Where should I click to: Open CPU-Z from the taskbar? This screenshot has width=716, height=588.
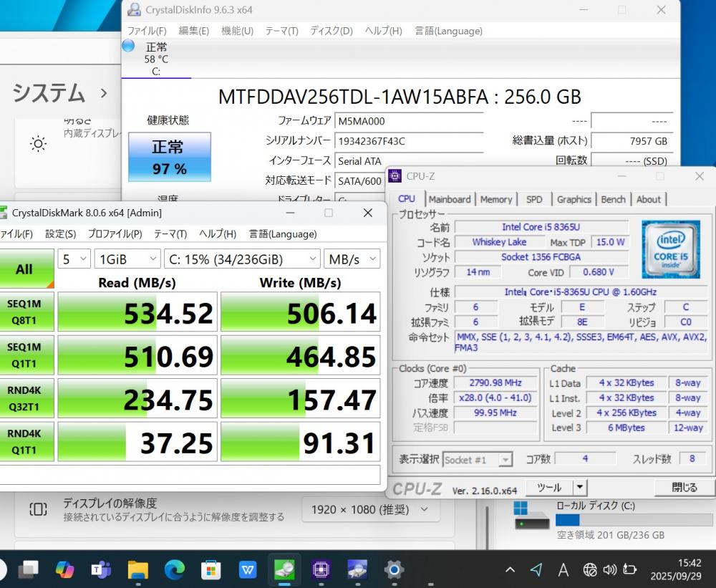321,569
